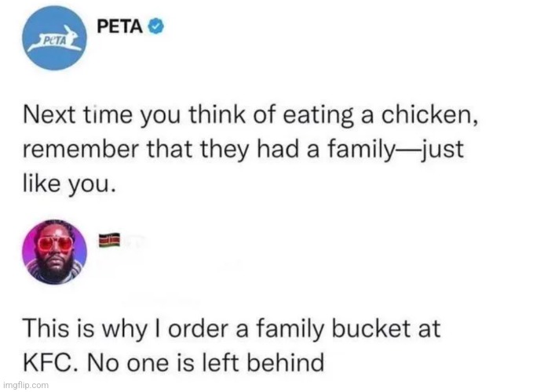Click the blue verified checkmark badge
Screen dimensions: 544x392
pyautogui.click(x=156, y=27)
